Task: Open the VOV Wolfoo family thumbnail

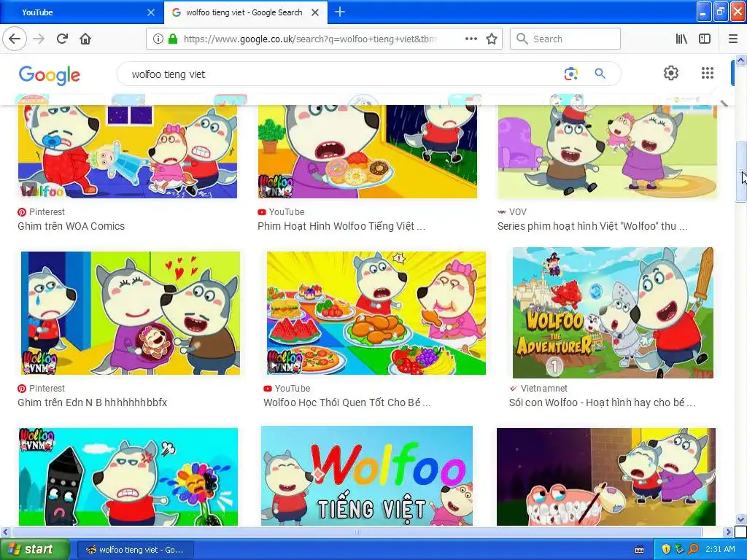Action: click(608, 152)
